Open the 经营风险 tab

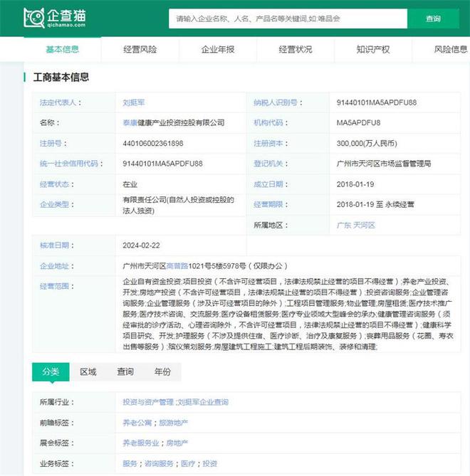click(140, 49)
